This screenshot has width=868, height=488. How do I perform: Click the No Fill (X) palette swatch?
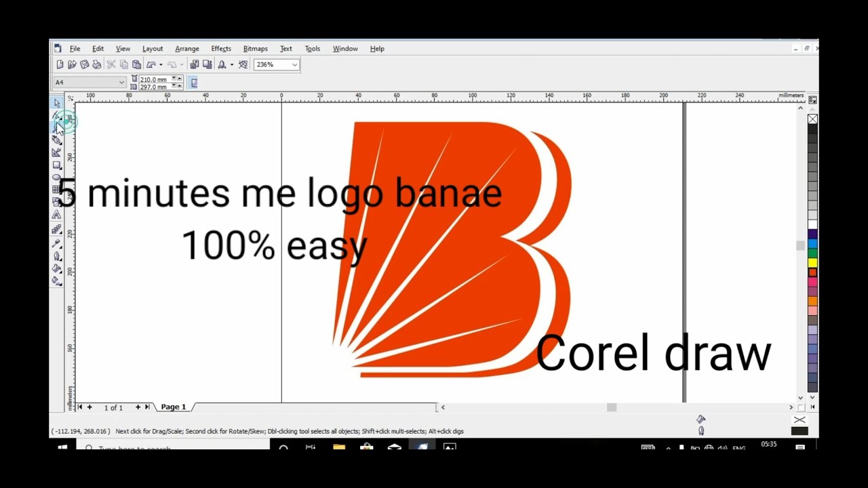812,119
